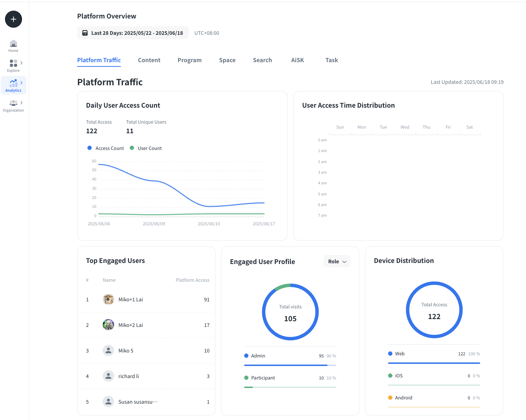526x420 pixels.
Task: Toggle the User Count legend series
Action: pos(146,148)
